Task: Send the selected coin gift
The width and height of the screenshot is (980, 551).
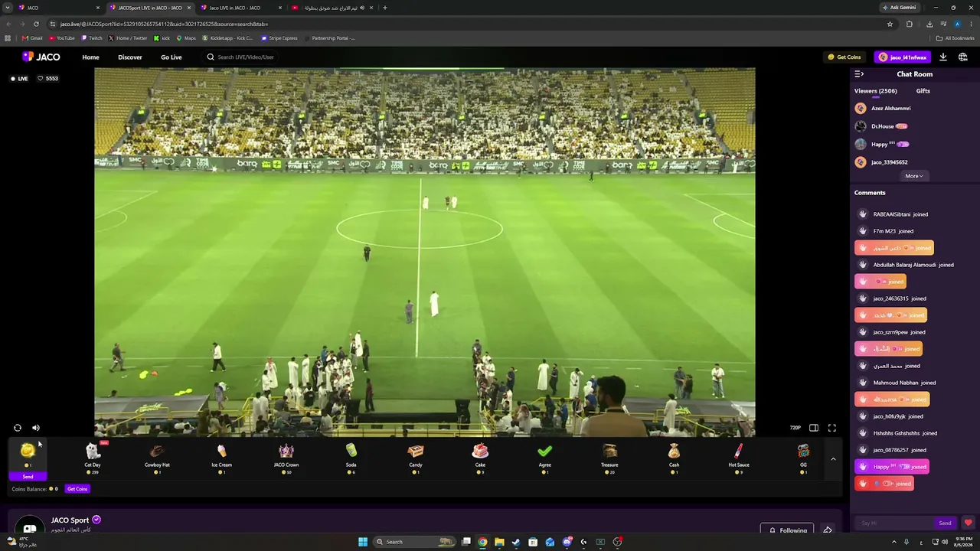Action: point(28,476)
